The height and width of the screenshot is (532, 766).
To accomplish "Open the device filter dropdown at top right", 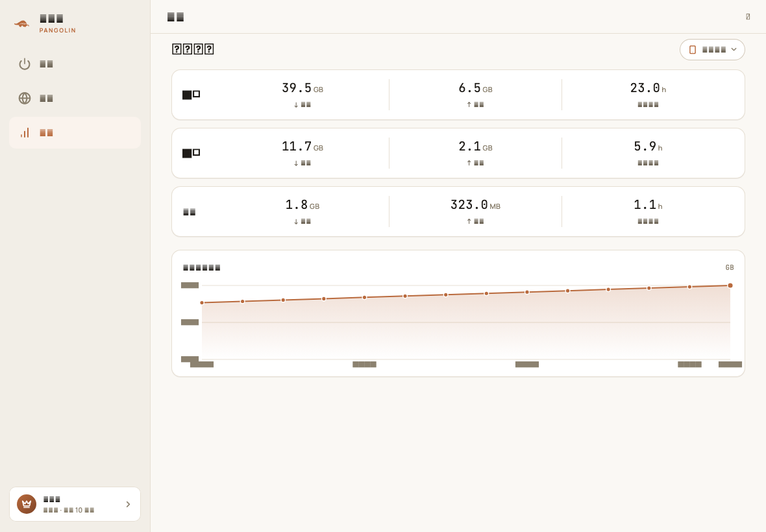I will click(x=712, y=50).
